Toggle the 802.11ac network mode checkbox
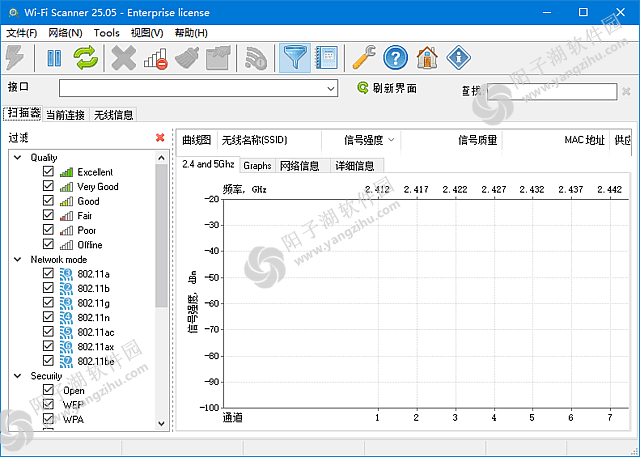This screenshot has width=640, height=457. click(48, 331)
